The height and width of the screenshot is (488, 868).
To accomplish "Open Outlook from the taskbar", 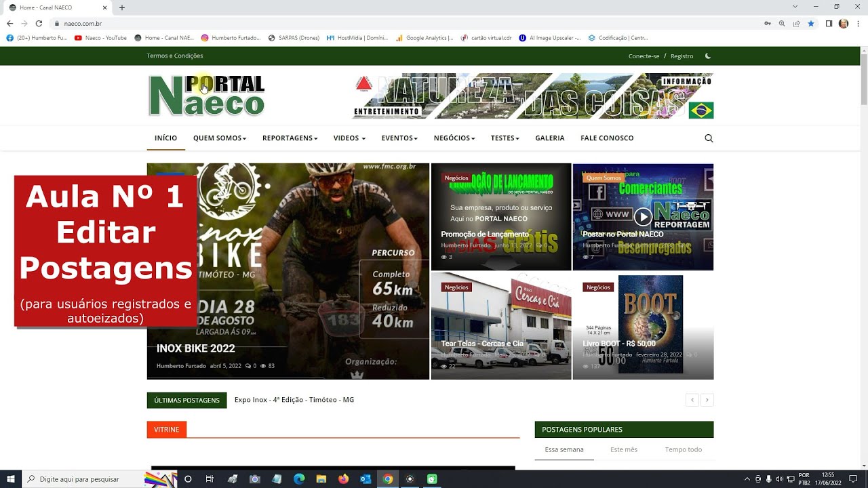I will pos(366,479).
